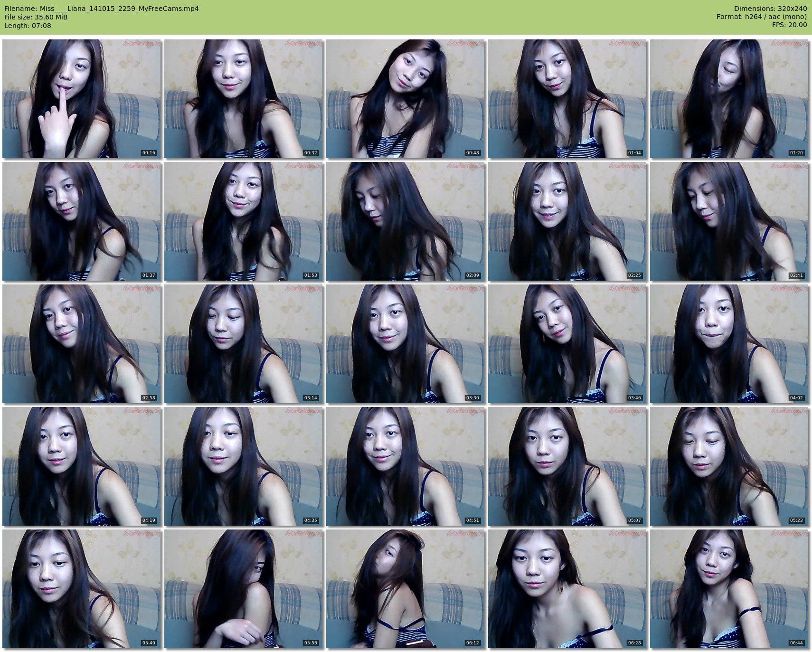Open the thumbnail at 01:53
Image resolution: width=812 pixels, height=652 pixels.
pyautogui.click(x=244, y=221)
